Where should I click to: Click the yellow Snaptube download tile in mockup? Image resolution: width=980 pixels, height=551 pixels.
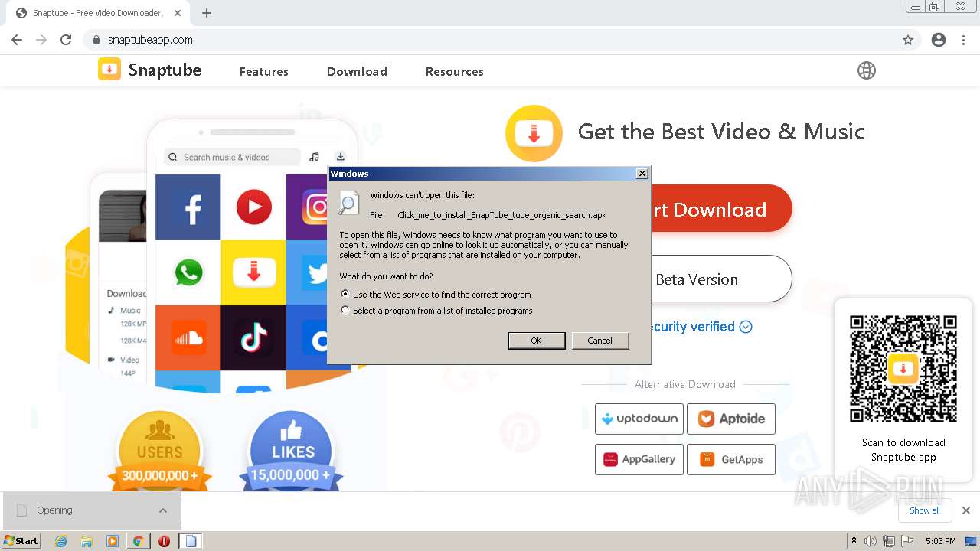tap(253, 272)
